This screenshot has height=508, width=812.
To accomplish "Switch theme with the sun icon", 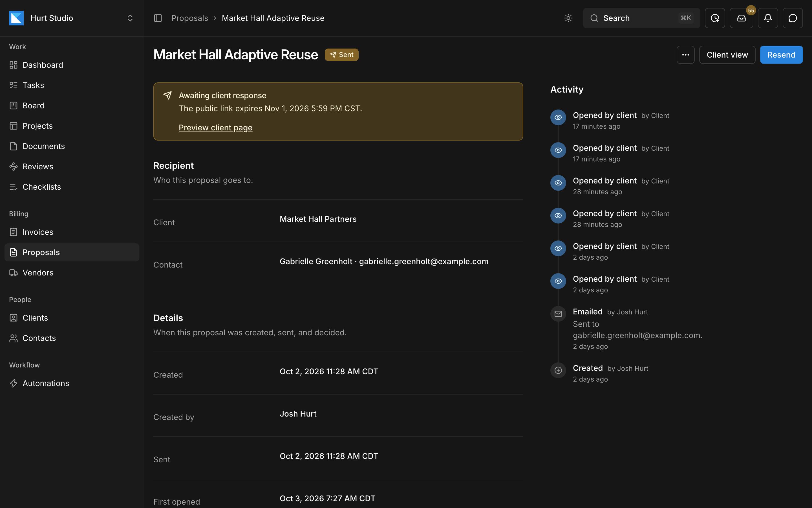I will pyautogui.click(x=568, y=18).
